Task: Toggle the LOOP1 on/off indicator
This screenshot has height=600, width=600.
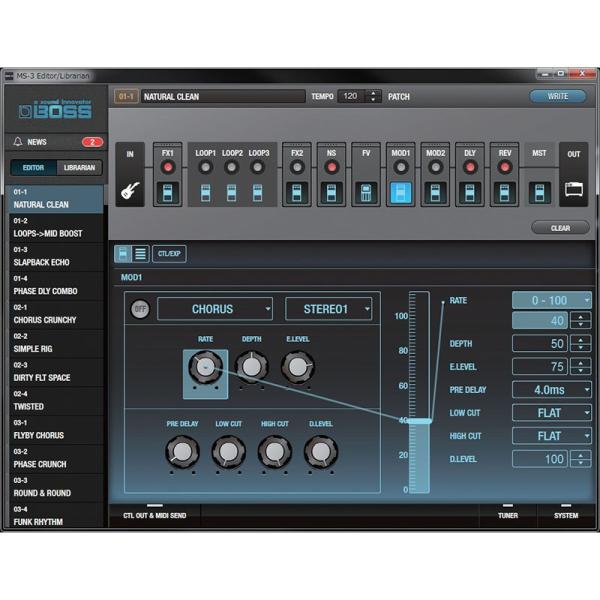Action: 205,167
